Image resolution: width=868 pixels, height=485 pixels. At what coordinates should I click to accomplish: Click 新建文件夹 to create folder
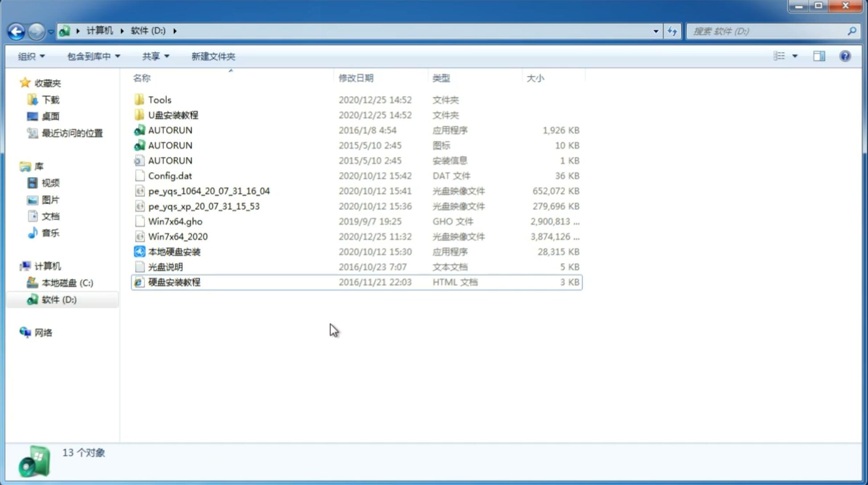point(213,55)
